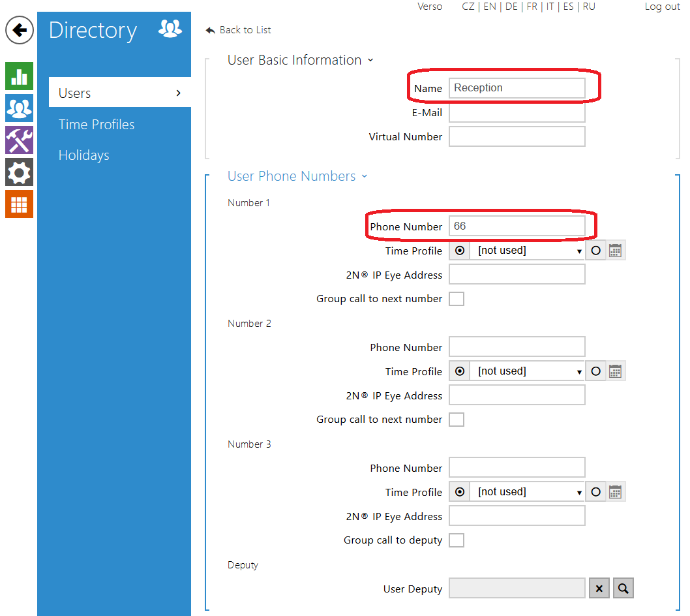This screenshot has height=616, width=690.
Task: Select Number 2 custom time profile radio button
Action: click(x=595, y=371)
